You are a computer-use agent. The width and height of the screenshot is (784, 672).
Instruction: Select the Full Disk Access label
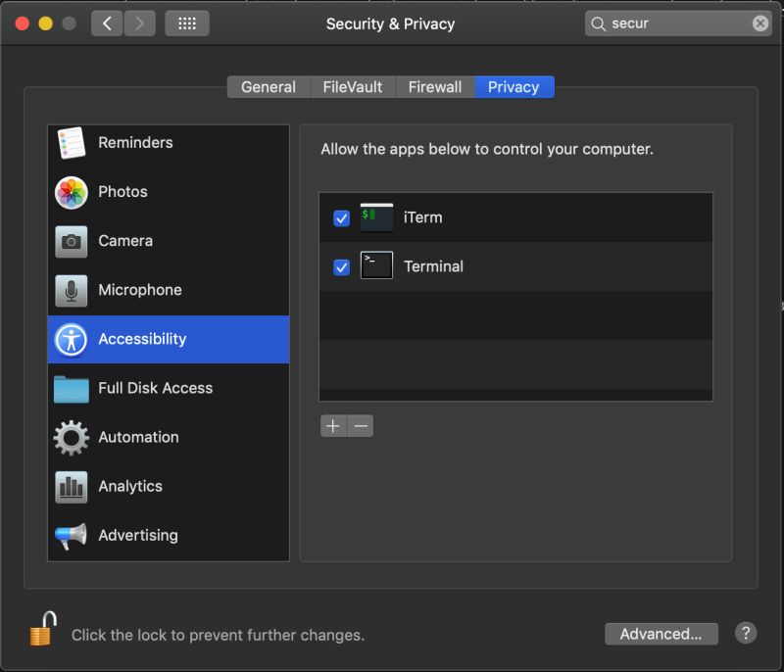[x=156, y=388]
